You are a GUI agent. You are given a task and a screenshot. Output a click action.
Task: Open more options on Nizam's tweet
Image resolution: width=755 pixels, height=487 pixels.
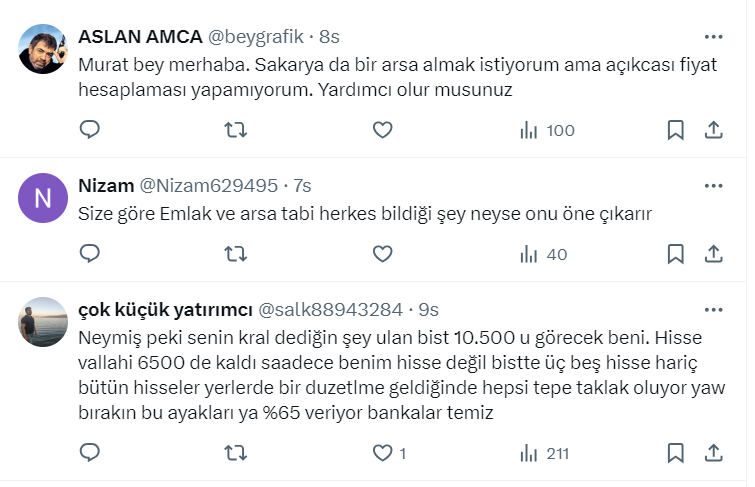coord(713,186)
